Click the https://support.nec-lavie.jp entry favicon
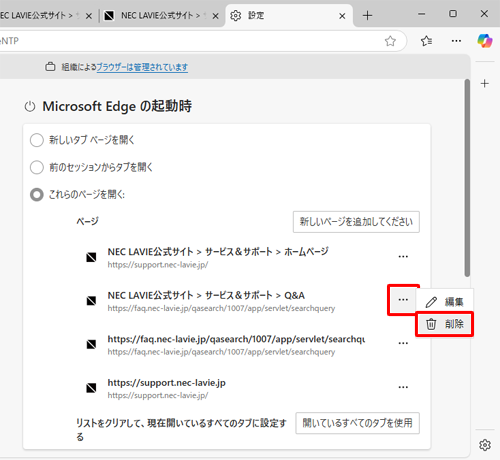The width and height of the screenshot is (500, 460). (x=91, y=388)
